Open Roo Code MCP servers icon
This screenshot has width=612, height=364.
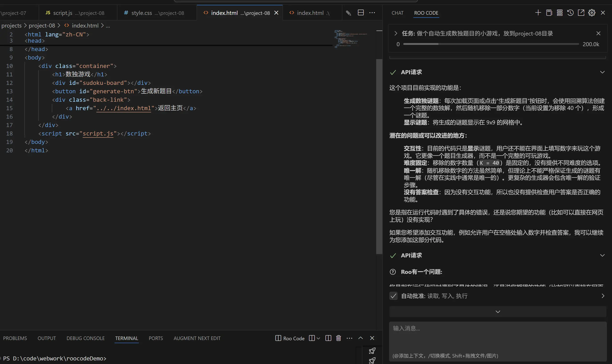pos(560,13)
